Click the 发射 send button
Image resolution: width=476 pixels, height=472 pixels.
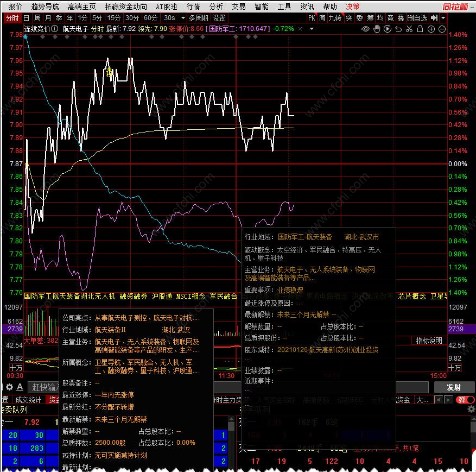pyautogui.click(x=454, y=387)
